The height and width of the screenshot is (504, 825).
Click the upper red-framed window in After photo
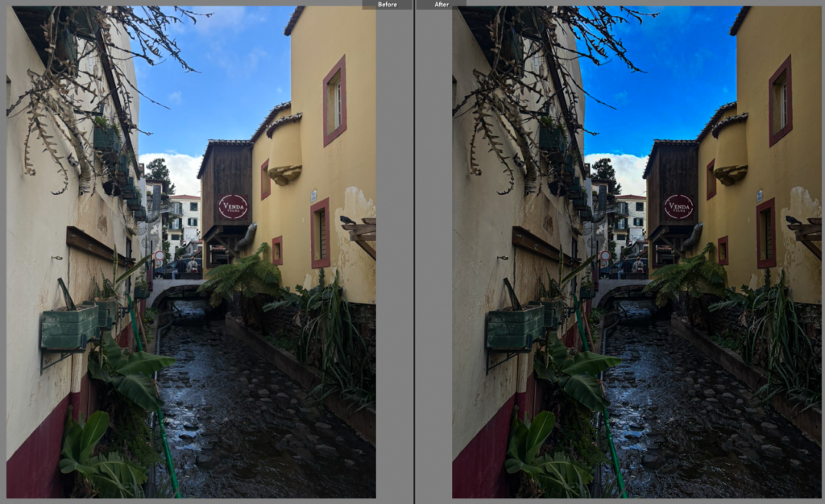[x=780, y=101]
